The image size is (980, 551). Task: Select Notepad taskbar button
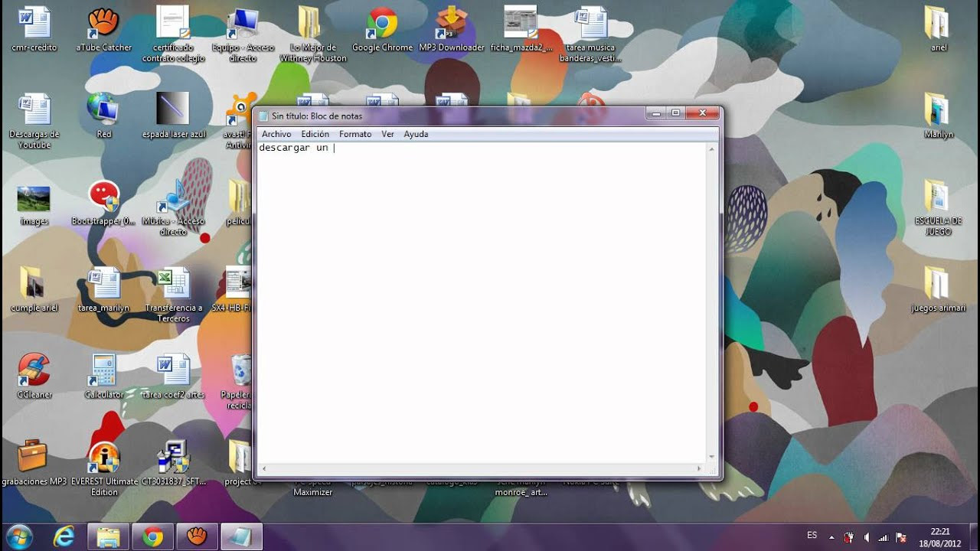point(242,537)
